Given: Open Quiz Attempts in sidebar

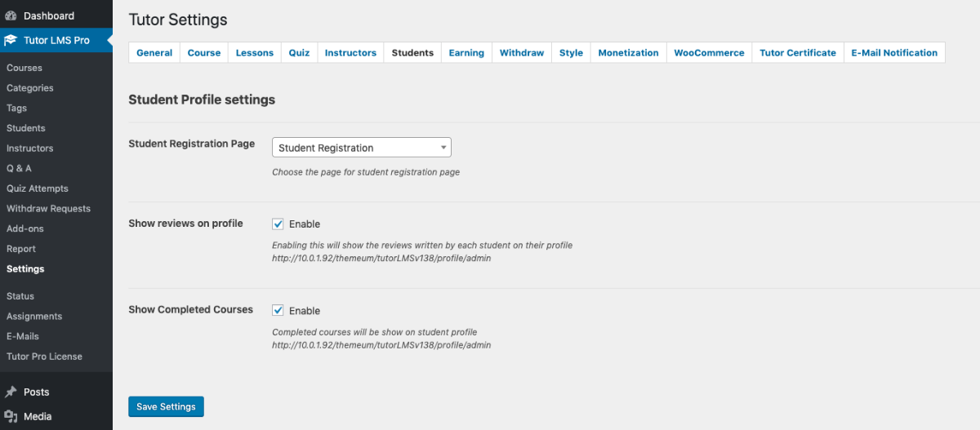Looking at the screenshot, I should pyautogui.click(x=38, y=188).
